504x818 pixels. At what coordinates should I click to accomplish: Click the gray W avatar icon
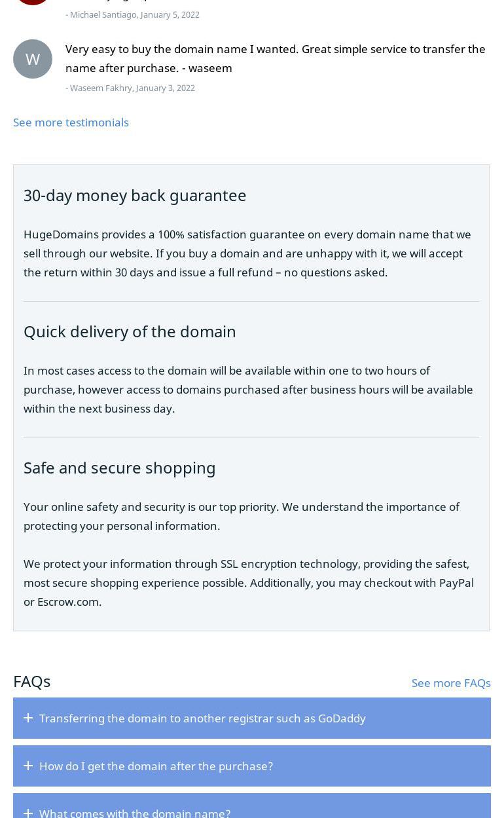(33, 59)
